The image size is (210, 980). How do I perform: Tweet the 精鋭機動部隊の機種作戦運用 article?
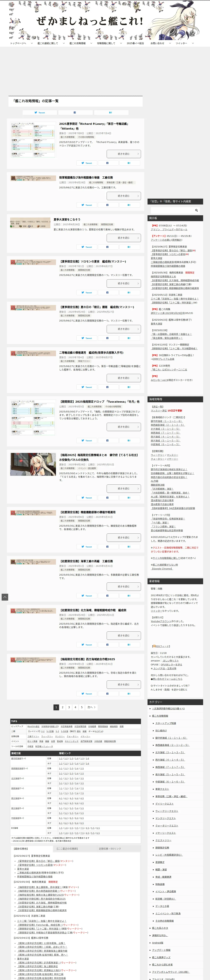(87, 547)
